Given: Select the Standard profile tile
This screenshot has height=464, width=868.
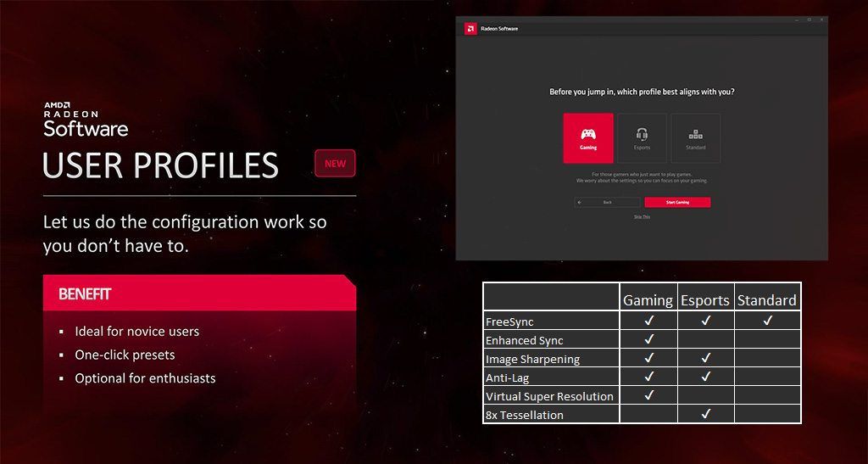Looking at the screenshot, I should pos(695,138).
